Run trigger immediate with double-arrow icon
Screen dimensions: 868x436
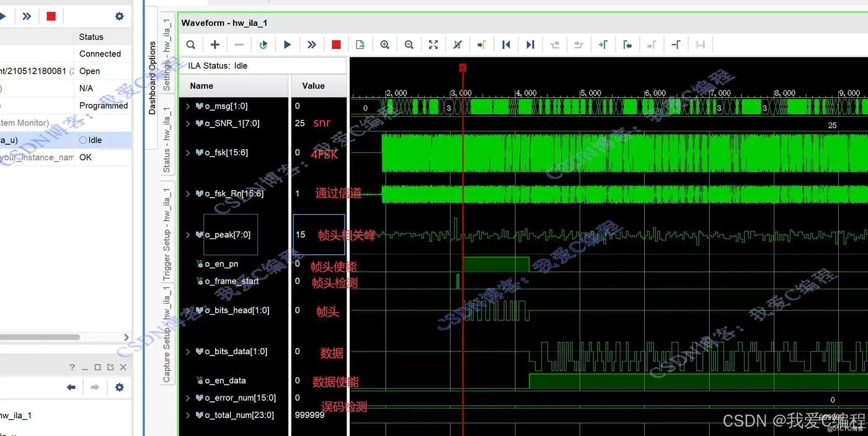pyautogui.click(x=312, y=45)
